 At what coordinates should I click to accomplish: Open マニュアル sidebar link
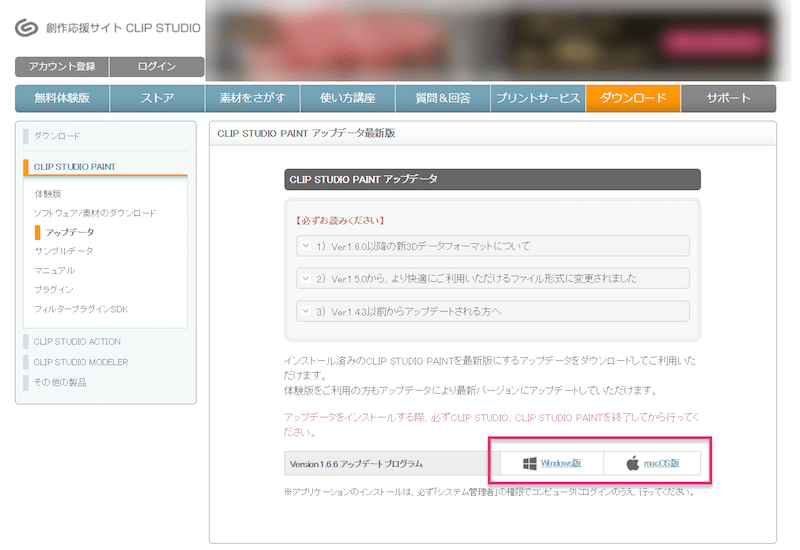55,270
